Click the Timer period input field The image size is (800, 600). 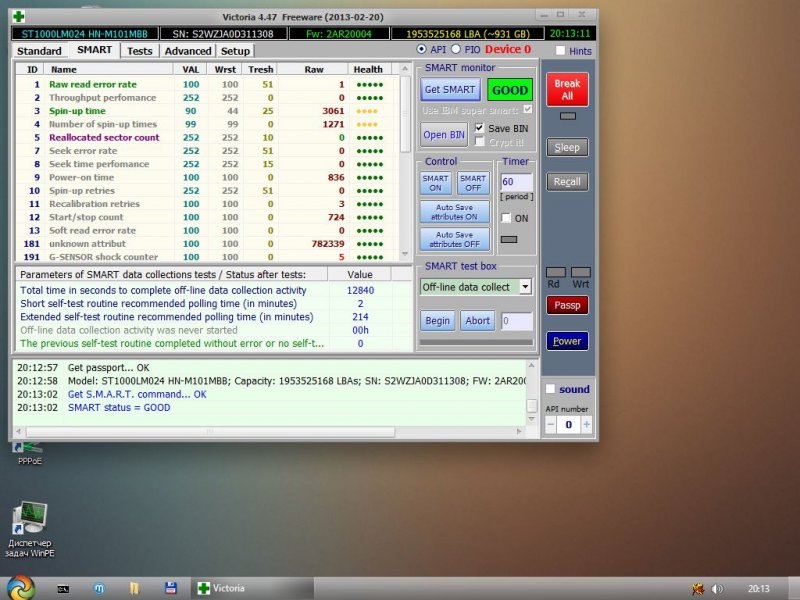click(x=515, y=182)
